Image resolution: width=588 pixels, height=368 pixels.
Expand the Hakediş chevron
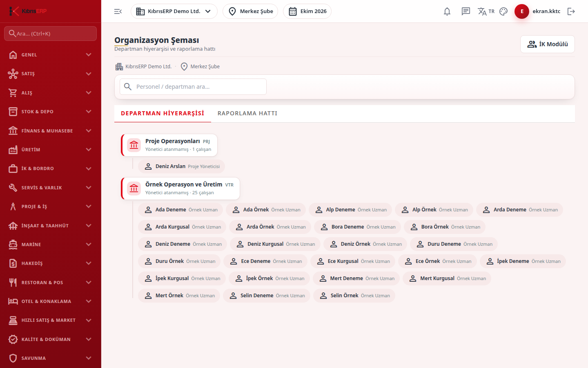(x=89, y=263)
